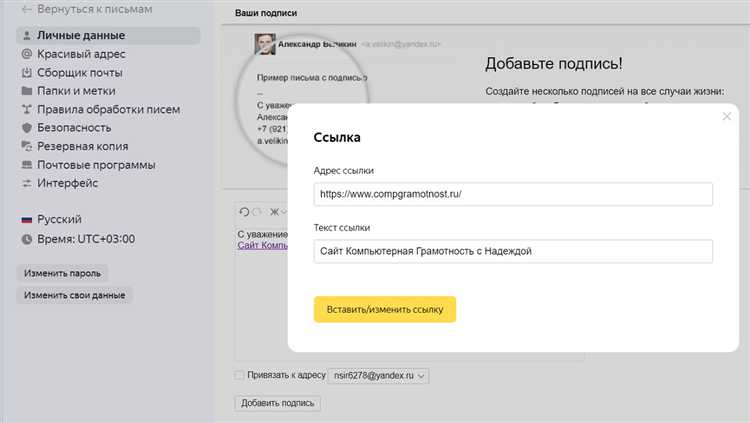Open Правила обработки писем section
Image resolution: width=750 pixels, height=423 pixels.
[109, 110]
